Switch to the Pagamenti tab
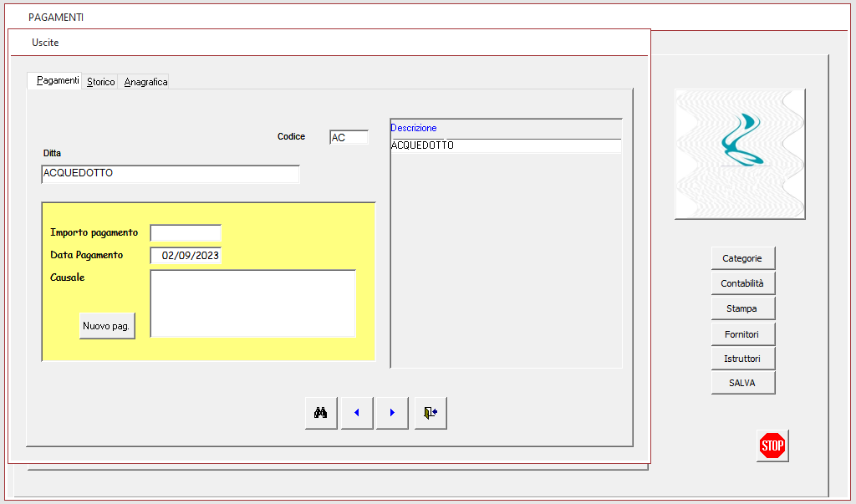This screenshot has width=856, height=504. (x=54, y=80)
